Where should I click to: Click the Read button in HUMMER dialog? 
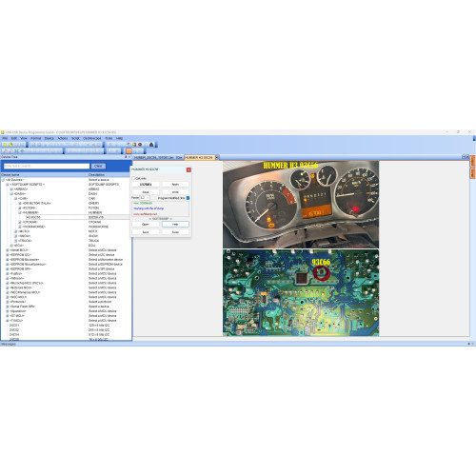[x=146, y=192]
